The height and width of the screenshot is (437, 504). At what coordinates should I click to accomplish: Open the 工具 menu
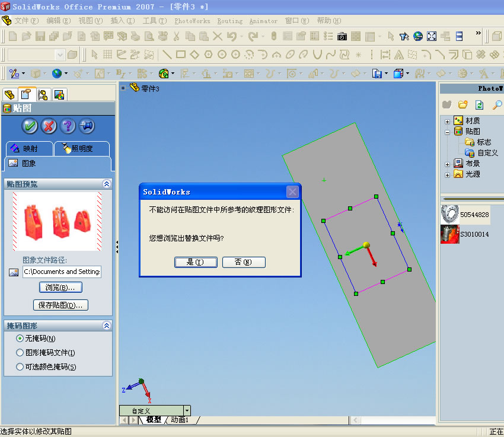pos(155,21)
